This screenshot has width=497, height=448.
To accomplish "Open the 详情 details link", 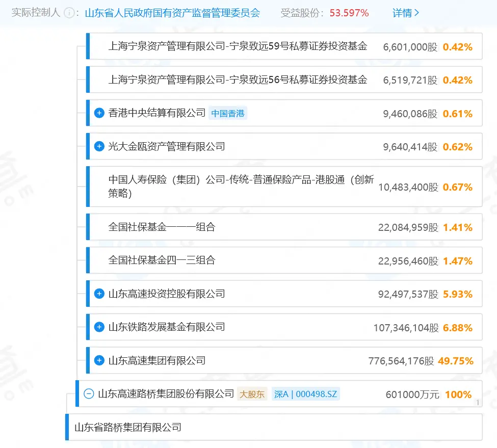I will 405,13.
